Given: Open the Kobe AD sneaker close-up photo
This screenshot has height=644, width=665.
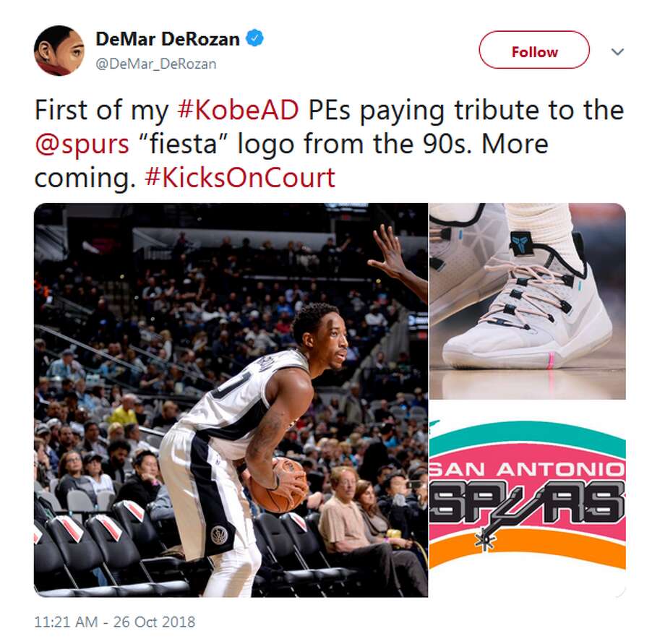Looking at the screenshot, I should [x=527, y=301].
